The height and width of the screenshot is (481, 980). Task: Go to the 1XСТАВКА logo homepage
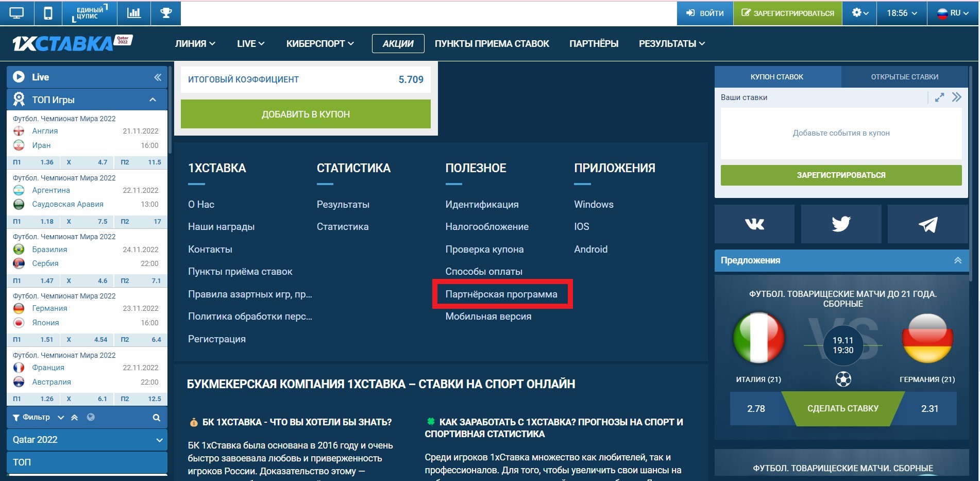(x=72, y=43)
